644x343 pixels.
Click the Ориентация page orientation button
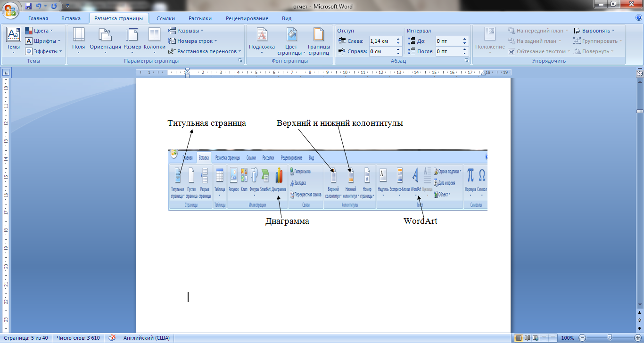(x=105, y=41)
